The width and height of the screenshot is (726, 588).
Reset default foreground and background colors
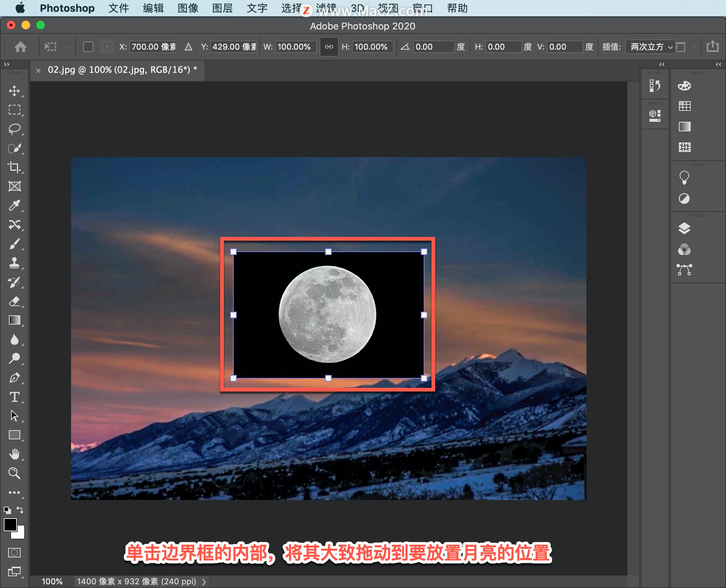[x=7, y=510]
